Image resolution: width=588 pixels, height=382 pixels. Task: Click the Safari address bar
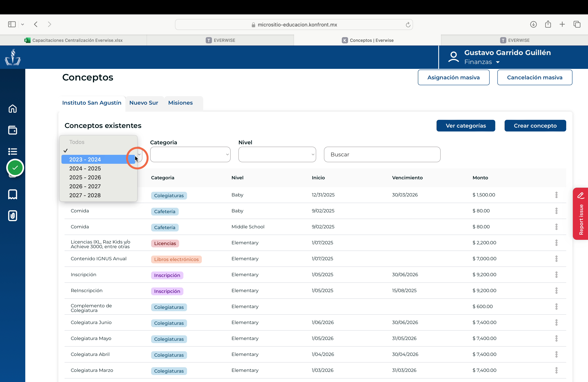[x=294, y=25]
